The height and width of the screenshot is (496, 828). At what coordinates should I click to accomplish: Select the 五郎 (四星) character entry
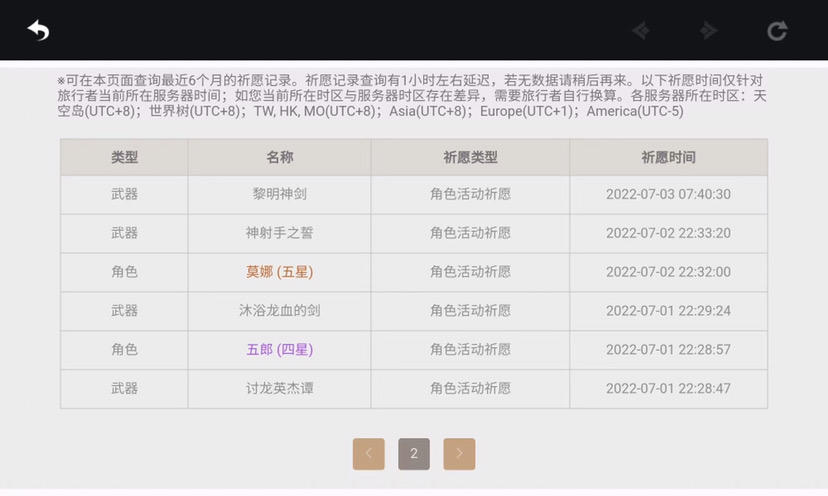click(279, 349)
